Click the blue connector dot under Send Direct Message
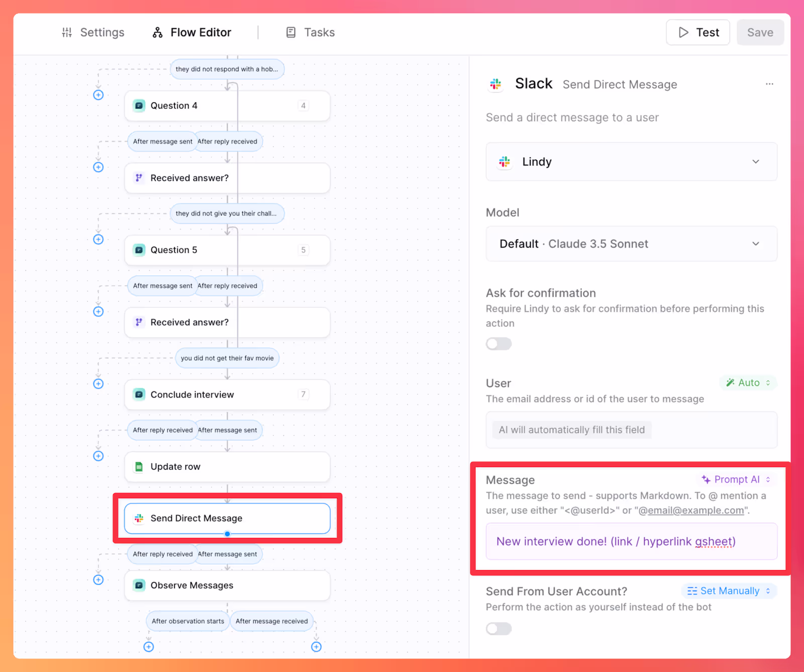The width and height of the screenshot is (804, 672). [228, 534]
